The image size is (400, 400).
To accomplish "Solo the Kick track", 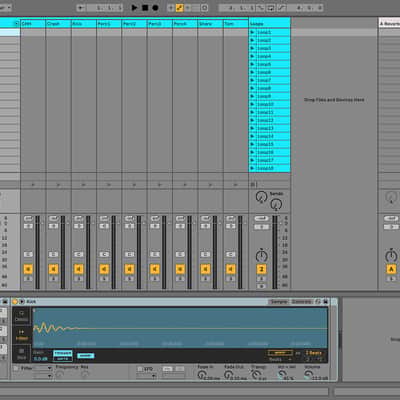I will coord(79,279).
